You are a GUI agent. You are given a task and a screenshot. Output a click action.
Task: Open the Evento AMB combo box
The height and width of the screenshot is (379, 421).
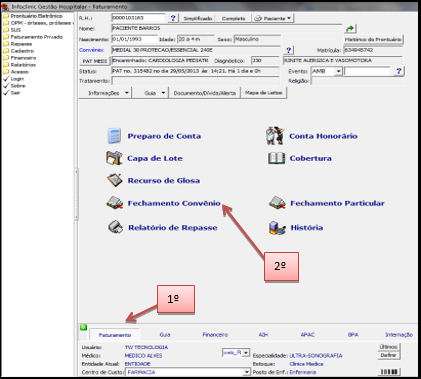(x=327, y=71)
